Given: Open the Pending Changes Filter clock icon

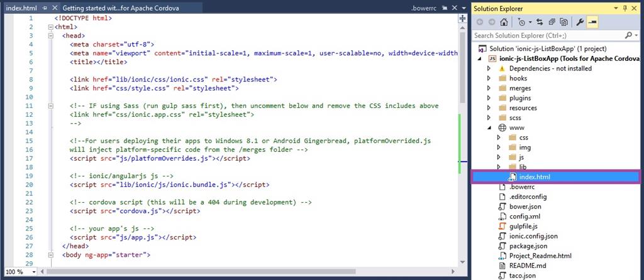Looking at the screenshot, I should (521, 22).
